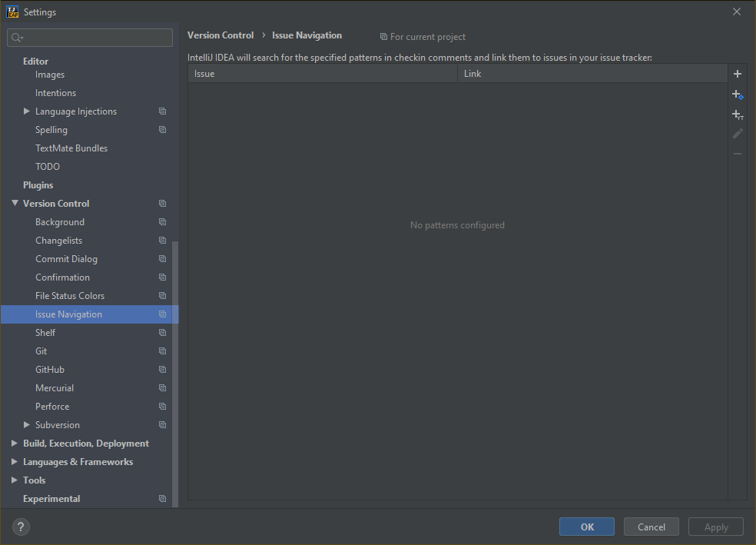
Task: Click the pencil edit pattern icon
Action: tap(738, 134)
